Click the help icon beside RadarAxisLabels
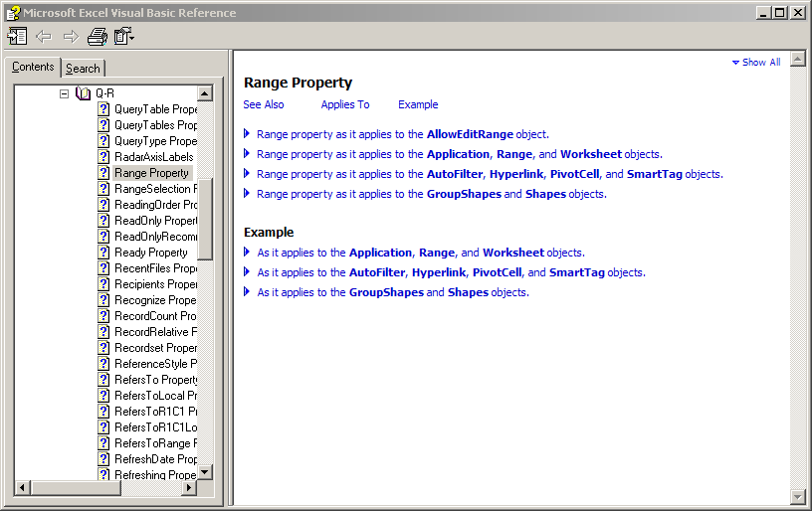 [x=104, y=157]
